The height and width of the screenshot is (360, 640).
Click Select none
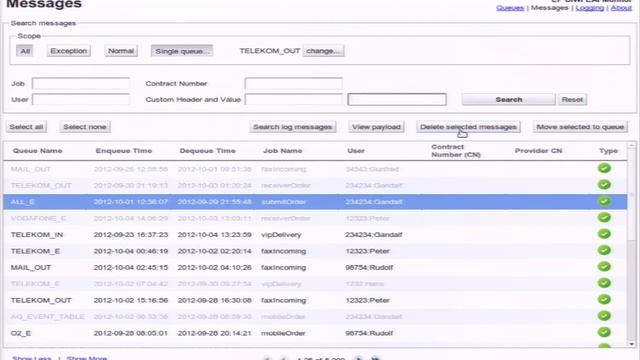[x=85, y=127]
